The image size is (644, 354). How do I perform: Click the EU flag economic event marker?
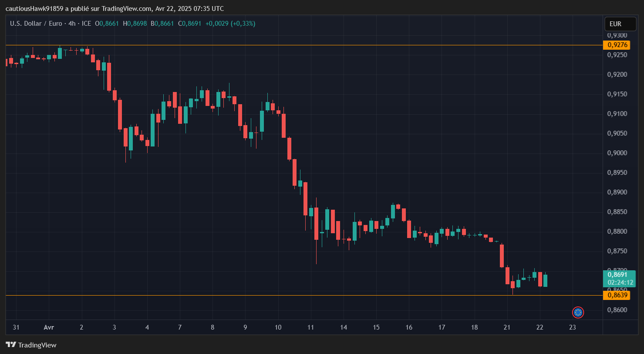coord(578,313)
